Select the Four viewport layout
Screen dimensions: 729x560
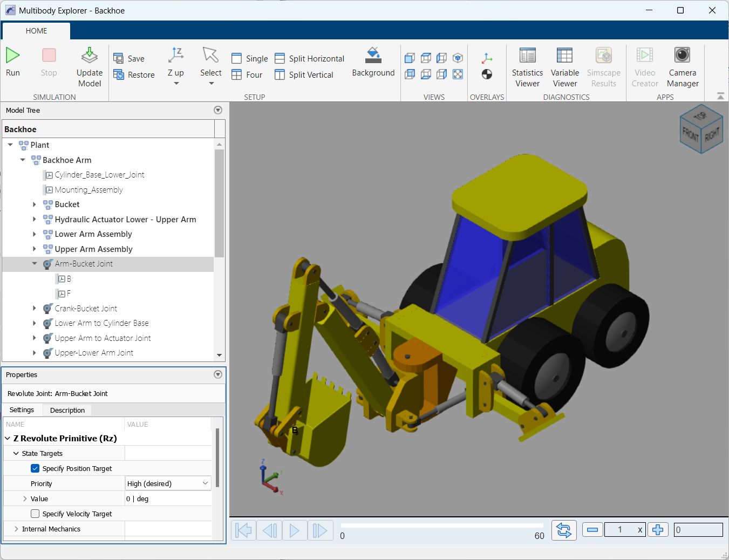(247, 74)
